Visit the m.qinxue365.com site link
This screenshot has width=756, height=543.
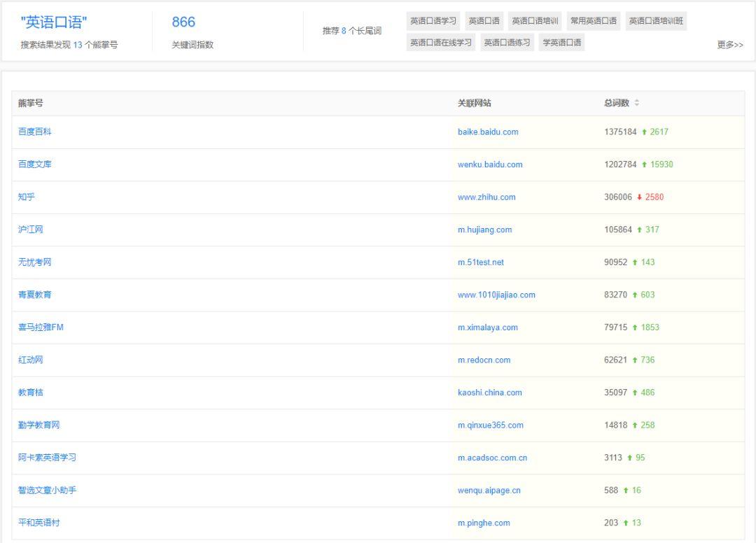tap(490, 425)
